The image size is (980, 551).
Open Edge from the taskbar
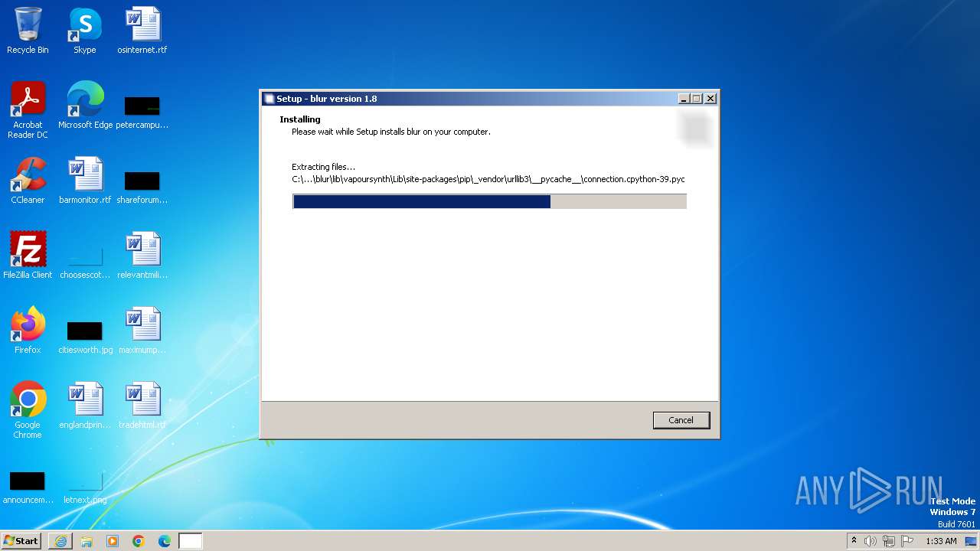pyautogui.click(x=165, y=541)
